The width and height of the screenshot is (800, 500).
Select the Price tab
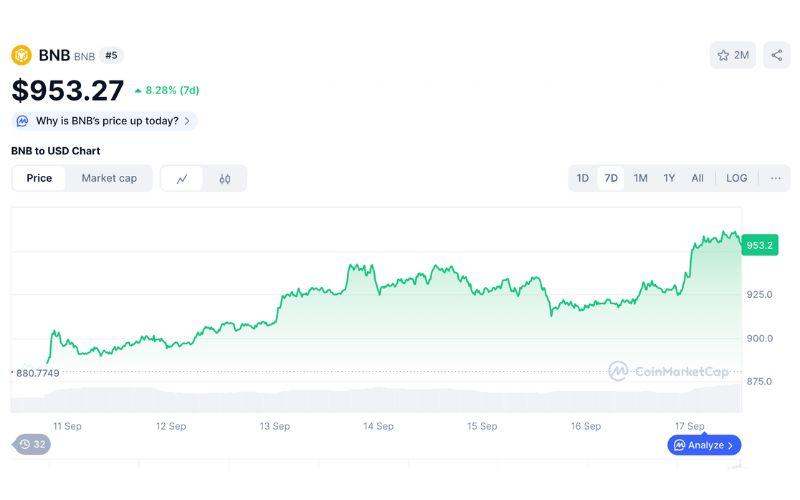click(x=39, y=178)
